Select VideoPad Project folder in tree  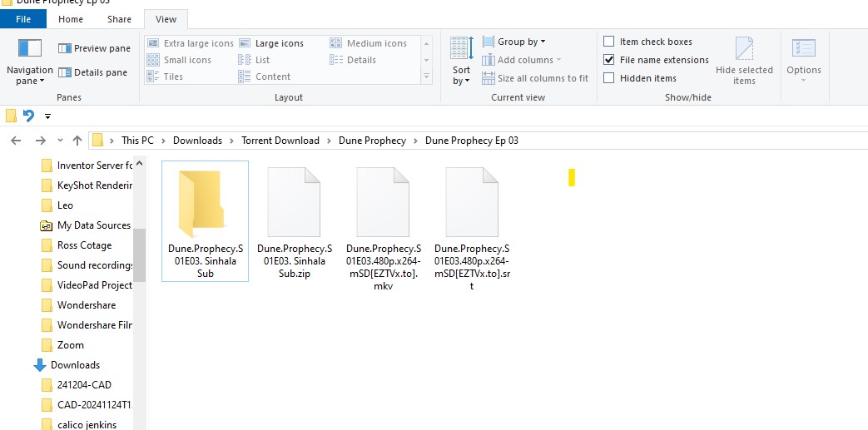click(87, 285)
